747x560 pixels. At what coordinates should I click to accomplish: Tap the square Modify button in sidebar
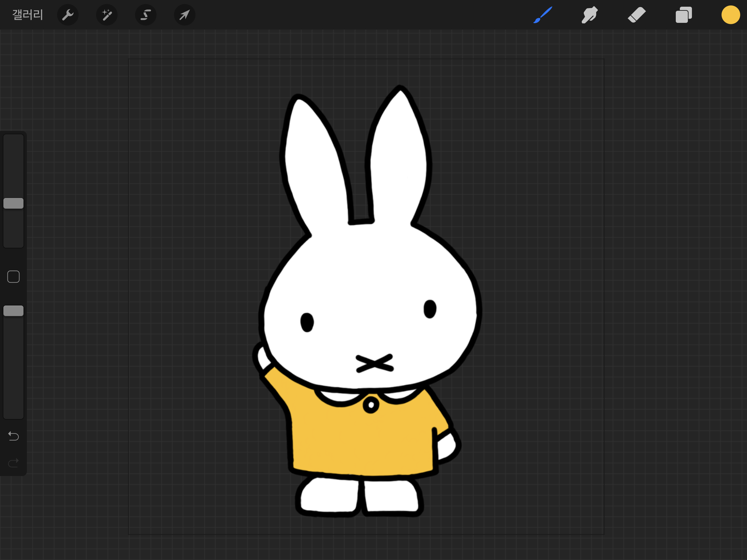(x=13, y=276)
